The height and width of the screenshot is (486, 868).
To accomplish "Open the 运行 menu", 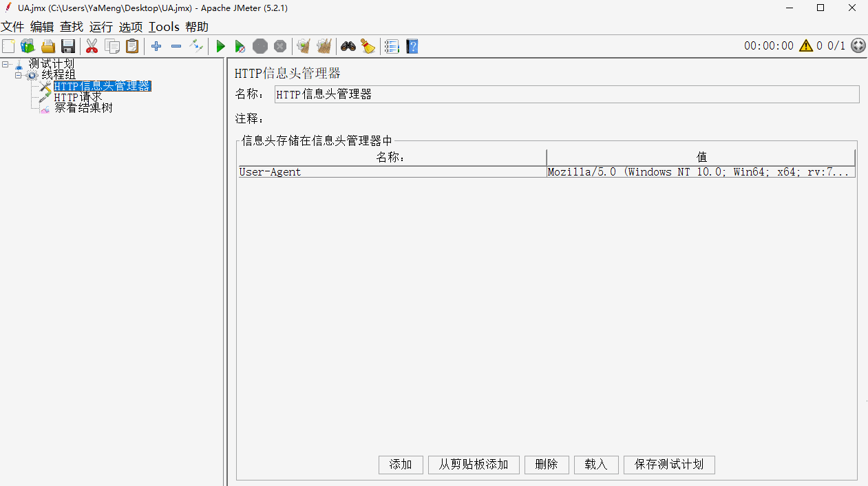I will point(101,27).
